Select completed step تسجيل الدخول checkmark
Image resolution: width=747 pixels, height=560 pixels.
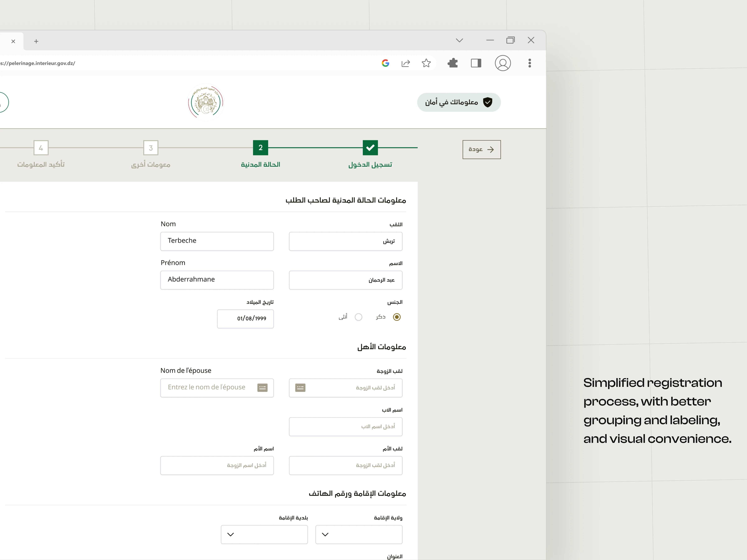[370, 147]
